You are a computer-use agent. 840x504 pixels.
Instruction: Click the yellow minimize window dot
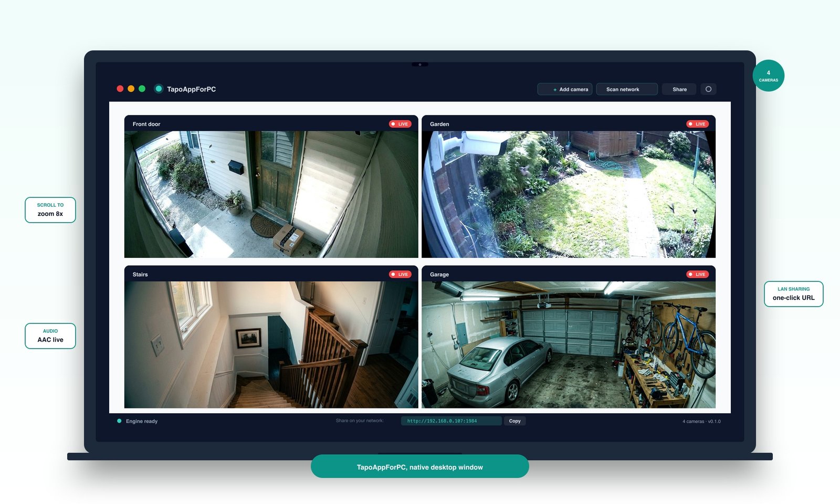131,89
